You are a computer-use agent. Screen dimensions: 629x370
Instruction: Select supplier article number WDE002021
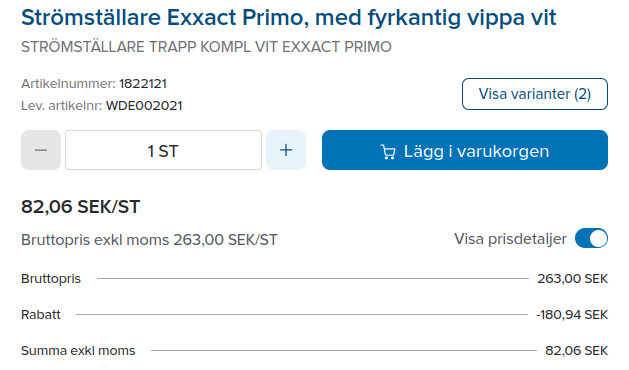point(144,106)
